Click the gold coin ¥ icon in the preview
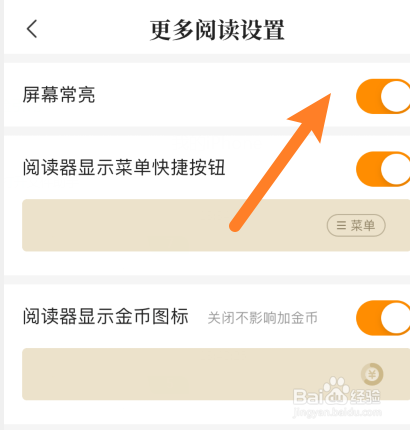 click(372, 374)
